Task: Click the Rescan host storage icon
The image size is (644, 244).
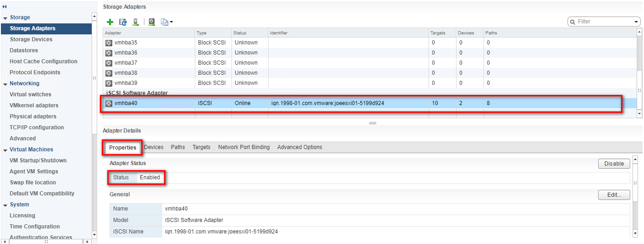Action: pos(136,22)
